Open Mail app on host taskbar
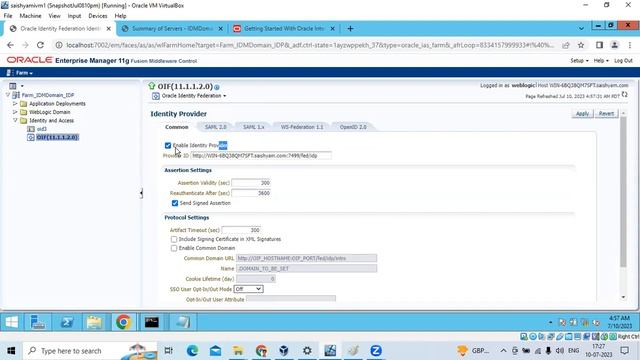640x360 pixels. pos(216,351)
